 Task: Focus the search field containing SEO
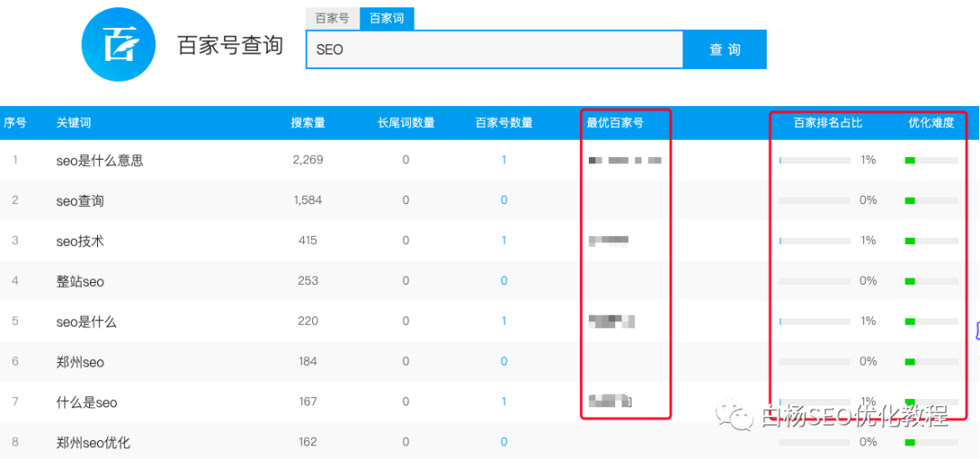[495, 49]
